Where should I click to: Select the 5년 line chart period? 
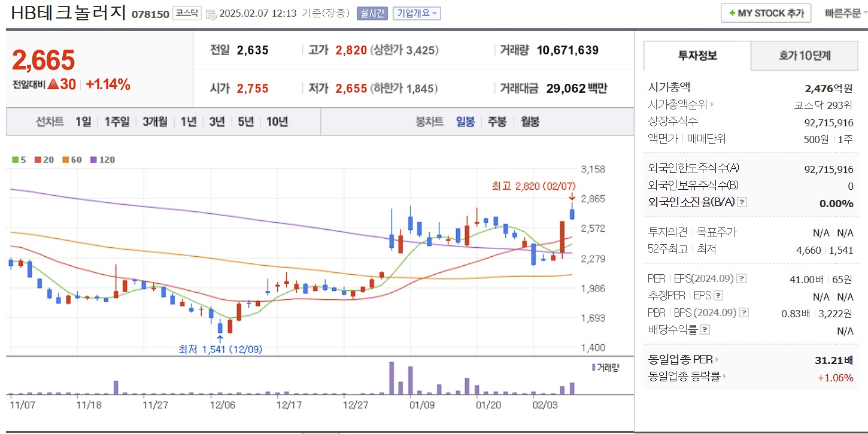point(245,122)
